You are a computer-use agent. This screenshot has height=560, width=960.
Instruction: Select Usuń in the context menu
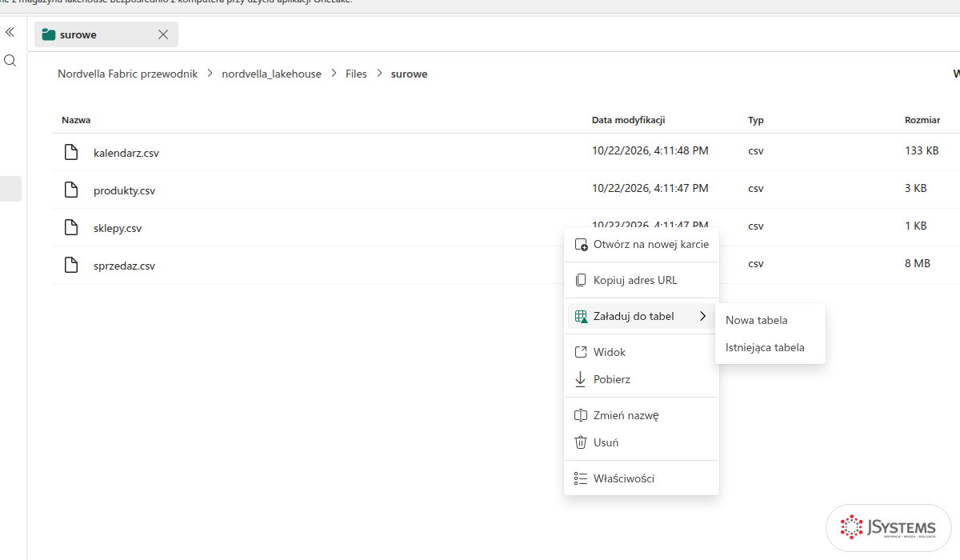642,442
